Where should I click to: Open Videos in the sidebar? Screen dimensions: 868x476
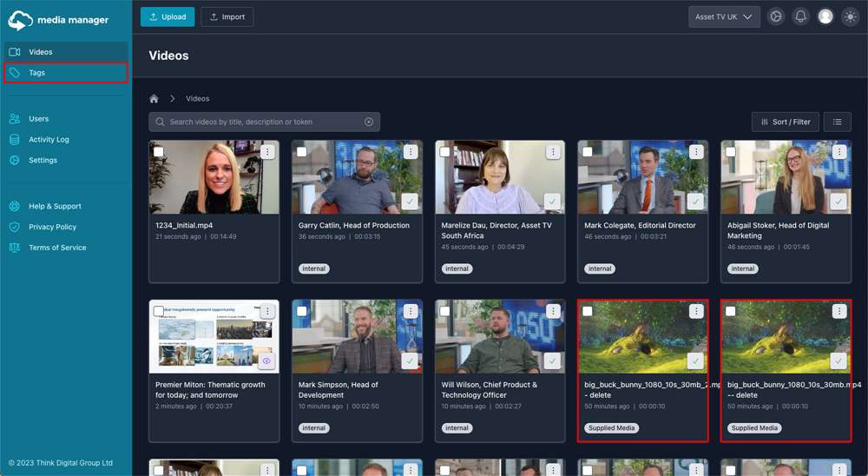[x=66, y=51]
